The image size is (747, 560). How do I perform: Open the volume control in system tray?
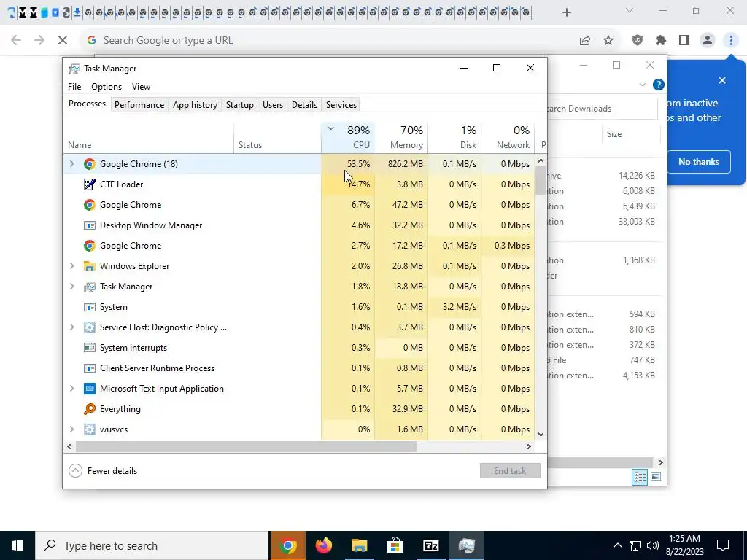pos(653,545)
